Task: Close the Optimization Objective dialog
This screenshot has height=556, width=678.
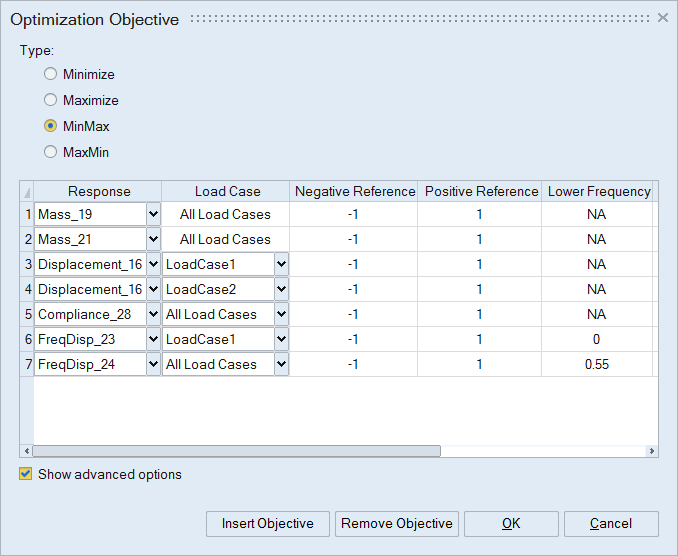Action: pyautogui.click(x=662, y=18)
